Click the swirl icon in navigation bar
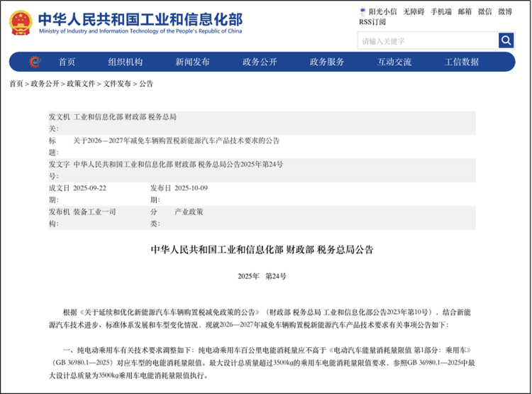The image size is (532, 394). pos(35,62)
